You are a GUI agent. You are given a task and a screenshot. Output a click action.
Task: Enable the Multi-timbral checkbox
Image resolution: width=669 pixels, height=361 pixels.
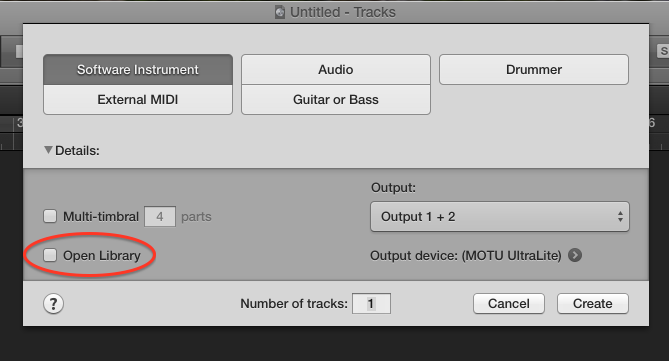(x=50, y=216)
